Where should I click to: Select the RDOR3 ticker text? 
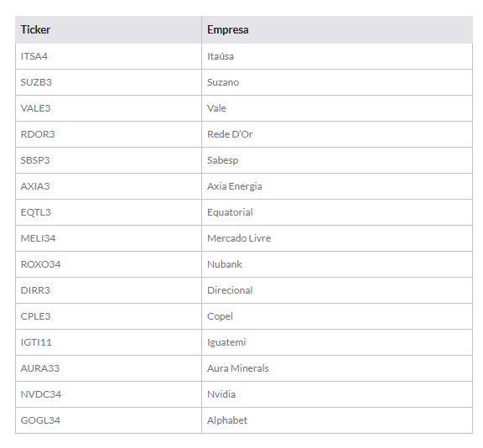click(38, 134)
